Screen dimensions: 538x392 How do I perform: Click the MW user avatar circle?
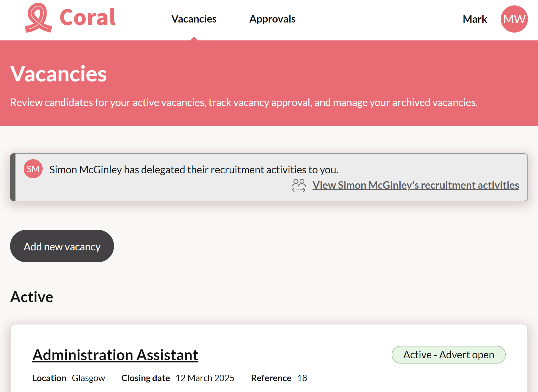[514, 19]
